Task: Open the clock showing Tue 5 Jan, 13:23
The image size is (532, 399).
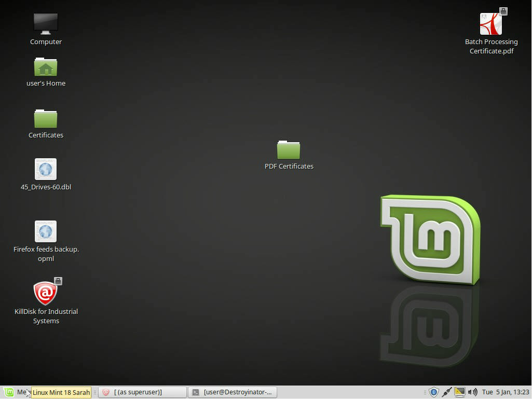Action: (x=506, y=392)
